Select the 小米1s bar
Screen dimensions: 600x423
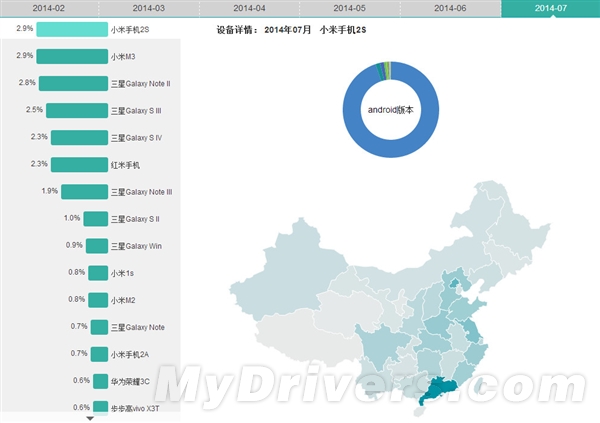(x=98, y=273)
